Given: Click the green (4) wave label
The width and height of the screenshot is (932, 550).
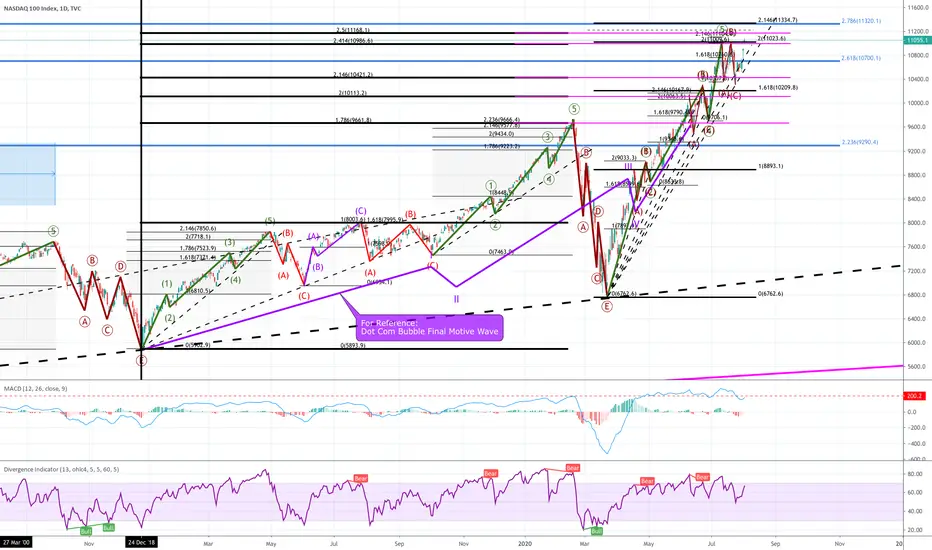Looking at the screenshot, I should coord(235,280).
